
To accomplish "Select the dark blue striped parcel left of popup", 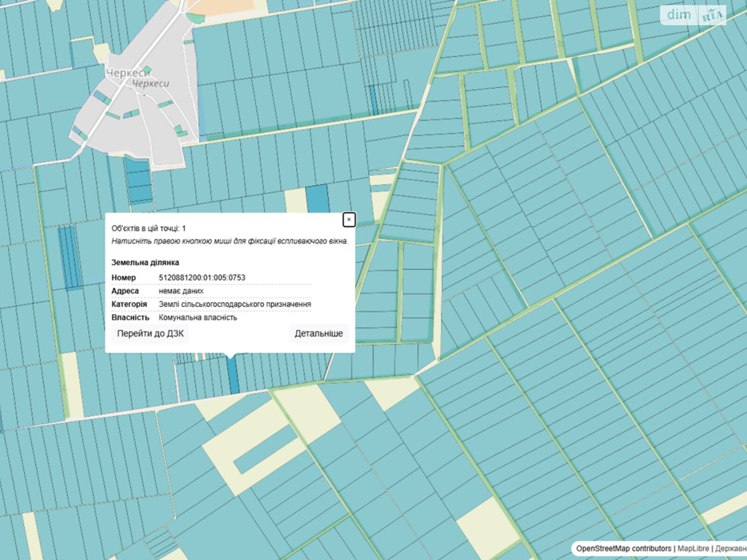I will pos(69,257).
